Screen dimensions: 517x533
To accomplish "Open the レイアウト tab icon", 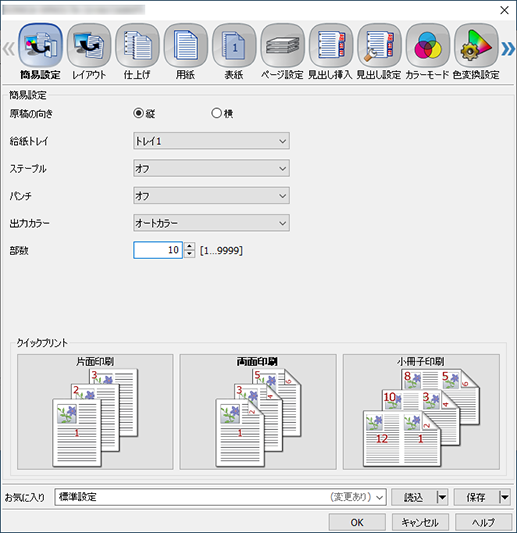I will click(89, 45).
